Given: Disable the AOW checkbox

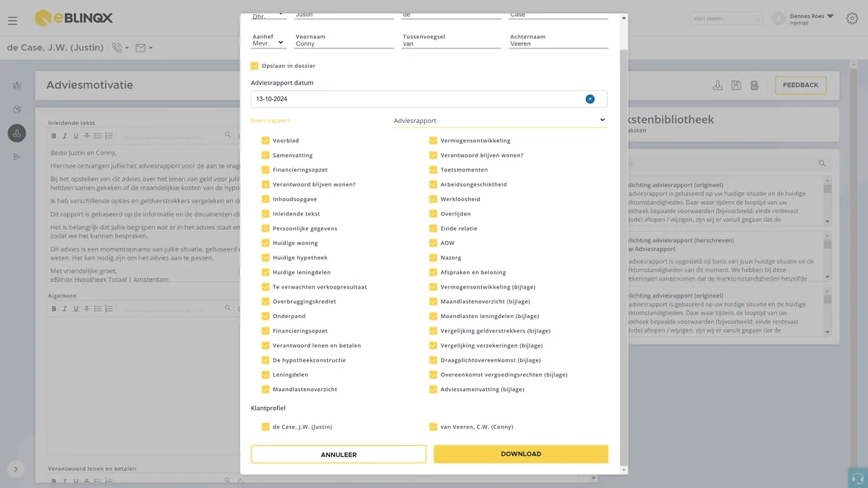Looking at the screenshot, I should click(433, 243).
